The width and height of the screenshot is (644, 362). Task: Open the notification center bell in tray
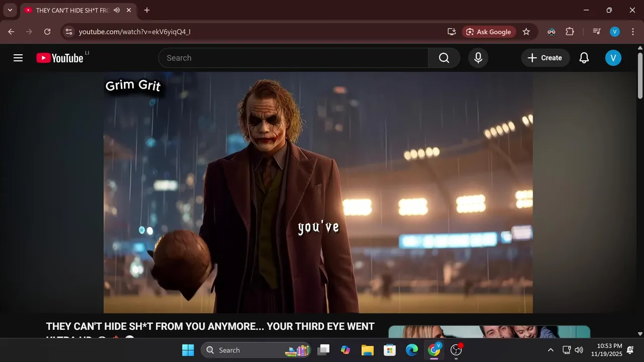[x=630, y=350]
